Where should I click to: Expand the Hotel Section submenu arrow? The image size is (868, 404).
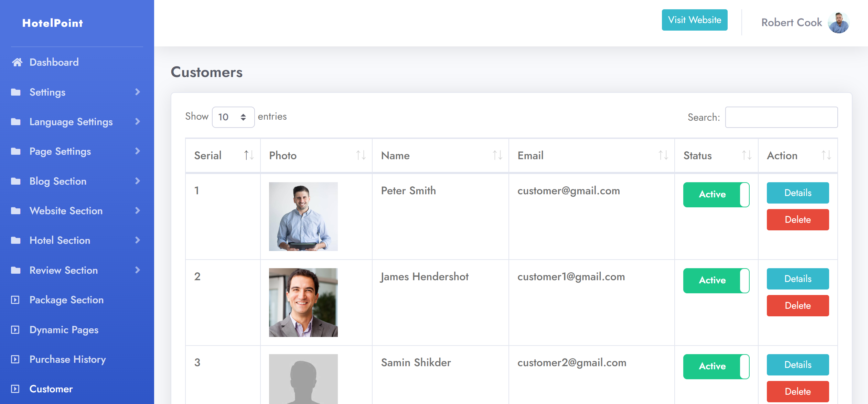click(x=138, y=240)
